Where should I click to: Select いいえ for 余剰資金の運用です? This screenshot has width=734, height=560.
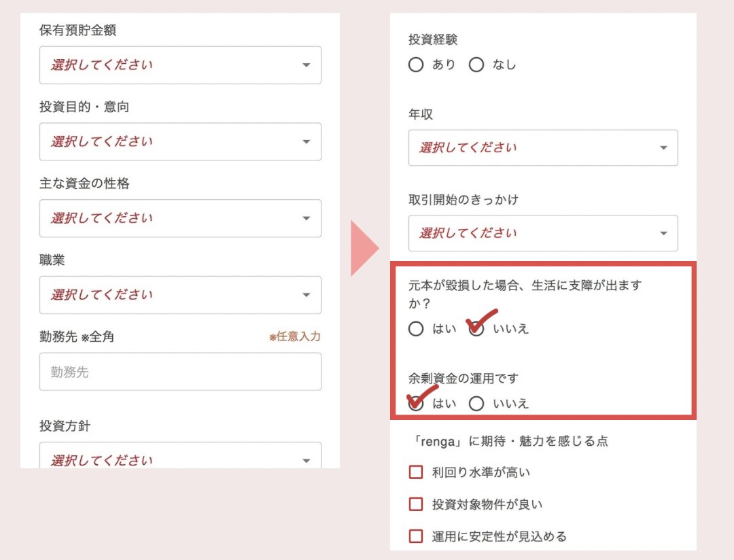tap(476, 404)
